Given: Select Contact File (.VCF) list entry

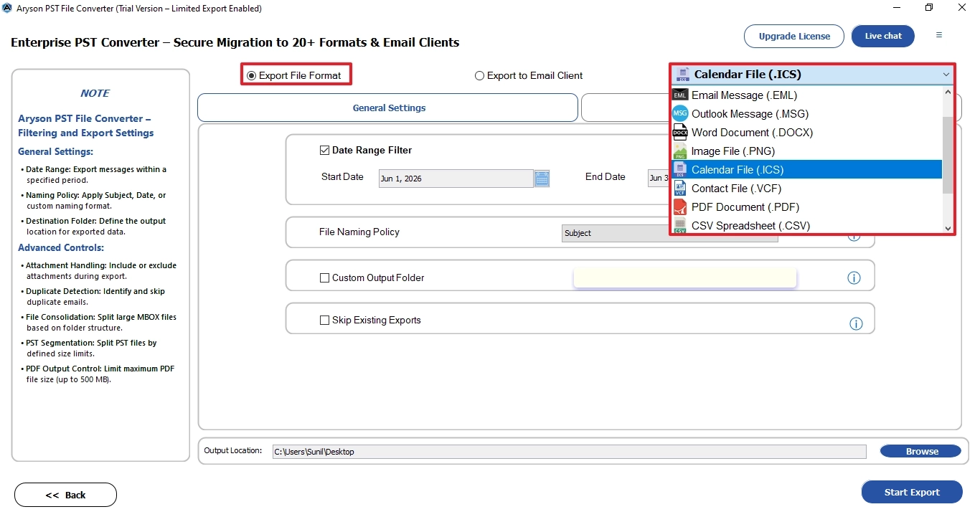Looking at the screenshot, I should click(x=806, y=188).
